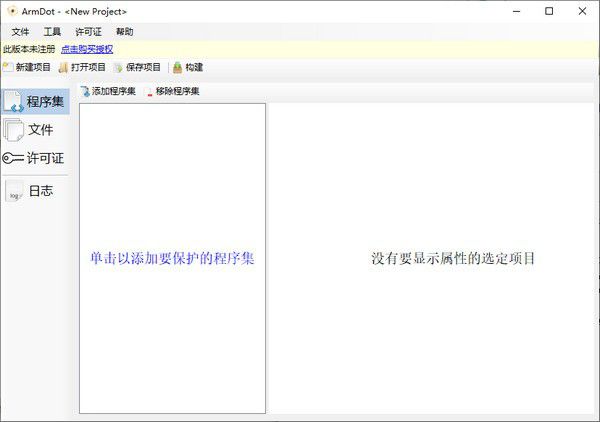Click the 打开项目 folder icon
Viewport: 600px width, 422px height.
click(64, 68)
